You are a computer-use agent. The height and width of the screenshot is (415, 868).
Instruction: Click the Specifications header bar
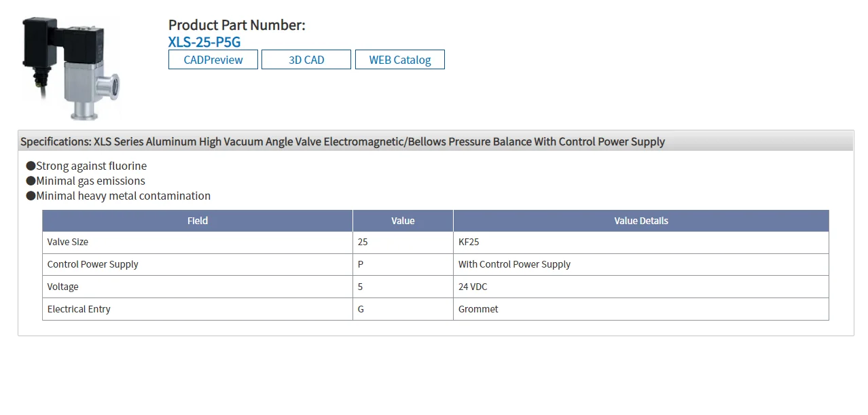point(435,141)
